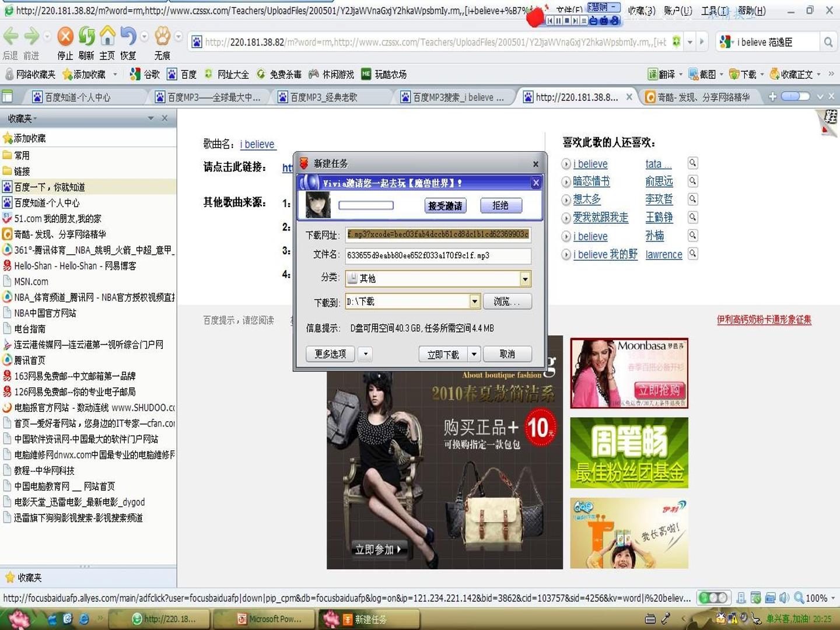The image size is (840, 630).
Task: Expand arrow next to 立即下载 button
Action: point(474,353)
